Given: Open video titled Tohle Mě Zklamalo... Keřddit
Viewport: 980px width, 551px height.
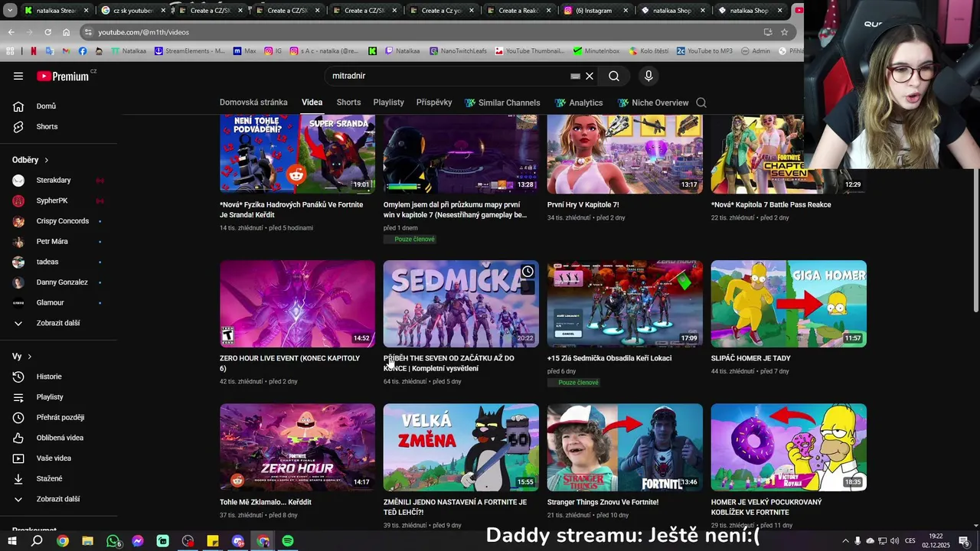Looking at the screenshot, I should tap(265, 502).
